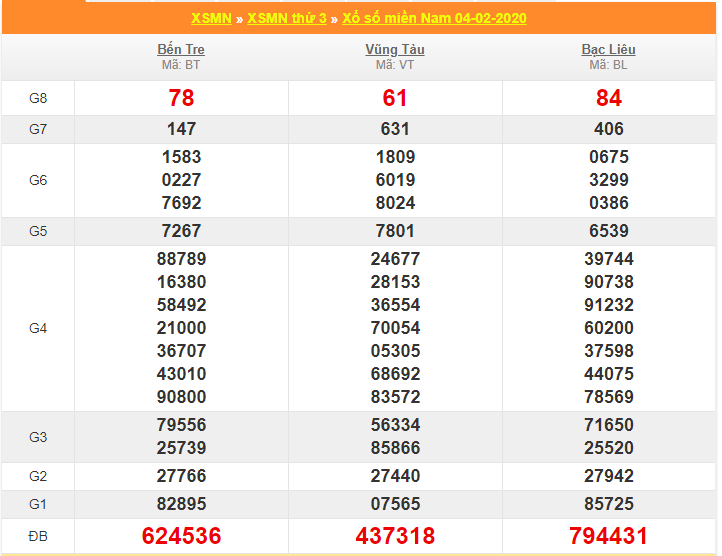Viewport: 722px width, 556px height.
Task: Click the Xổ số miền Nam 04-02-2020 link
Action: (x=434, y=18)
